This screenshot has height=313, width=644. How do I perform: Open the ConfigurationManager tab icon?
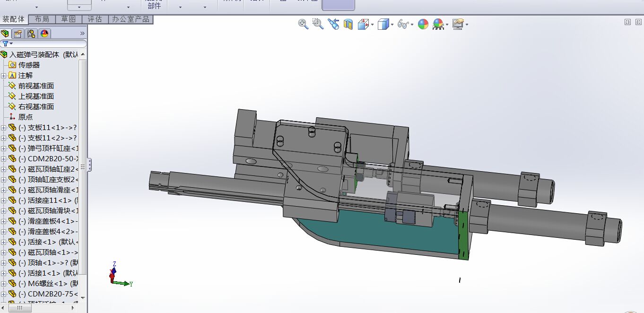click(31, 34)
